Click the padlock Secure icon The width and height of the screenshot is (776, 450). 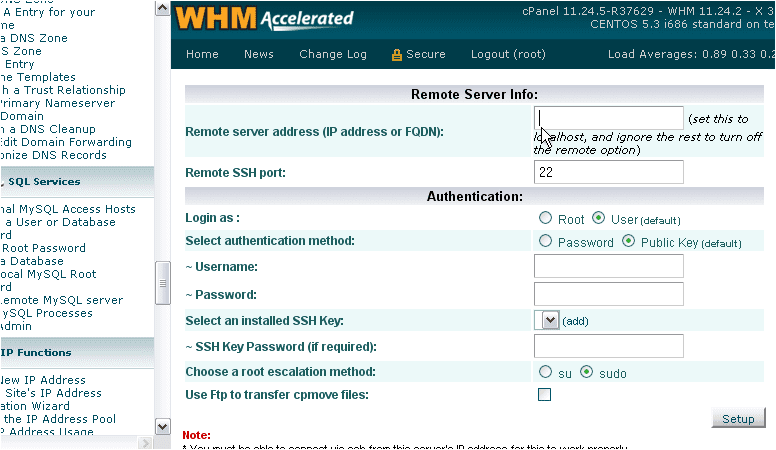pyautogui.click(x=397, y=55)
